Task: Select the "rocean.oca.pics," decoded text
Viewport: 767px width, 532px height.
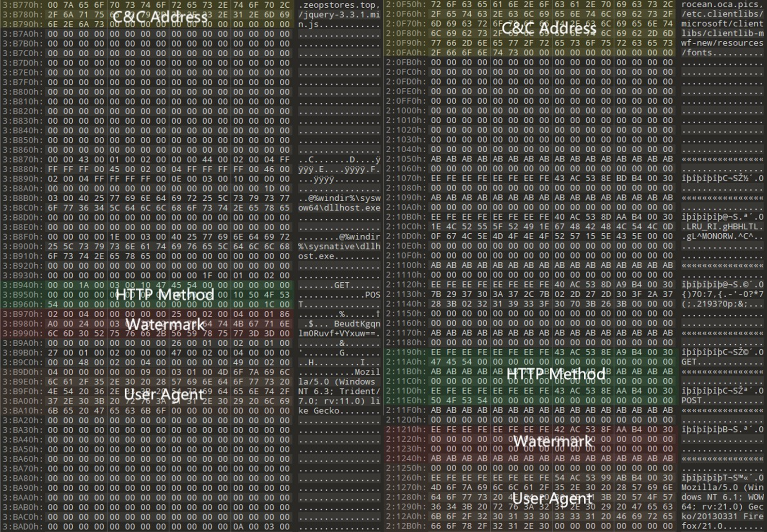Action: tap(722, 4)
